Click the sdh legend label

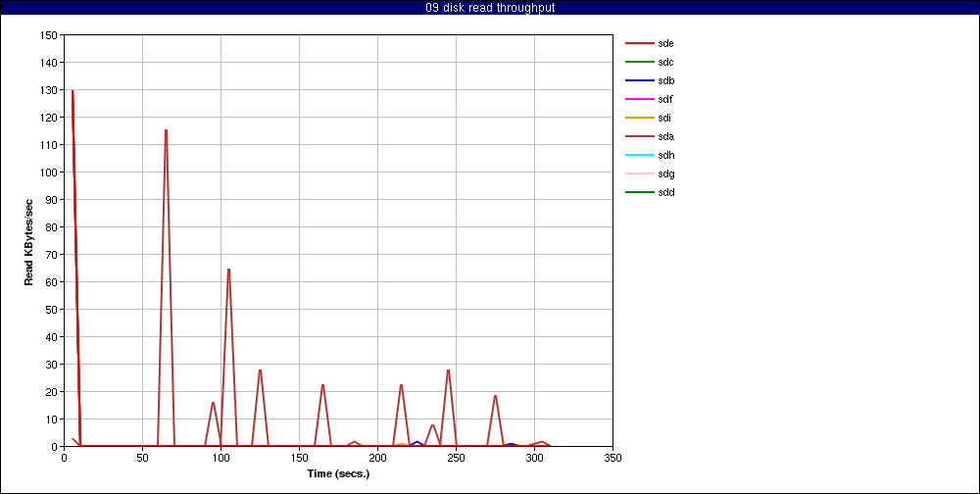[x=665, y=155]
